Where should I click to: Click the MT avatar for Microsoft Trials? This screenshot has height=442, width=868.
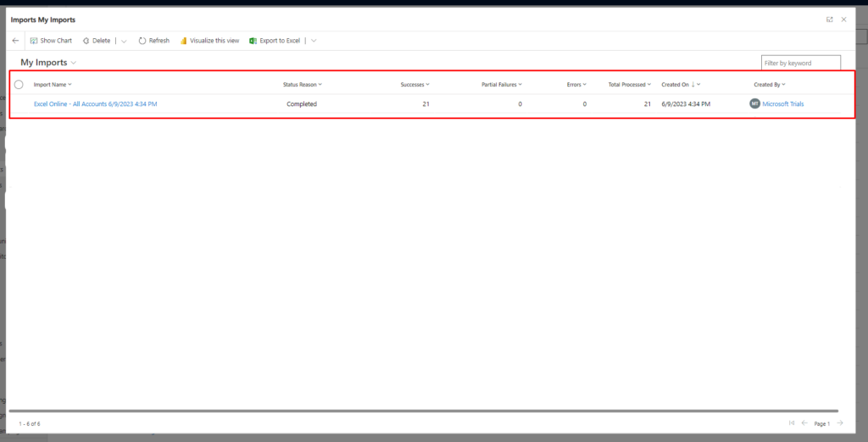(x=754, y=104)
